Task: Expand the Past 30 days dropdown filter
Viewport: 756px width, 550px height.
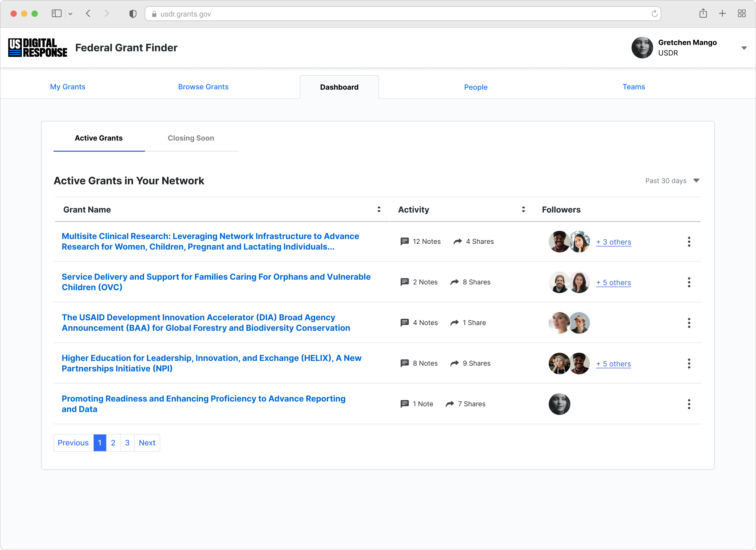Action: 697,181
